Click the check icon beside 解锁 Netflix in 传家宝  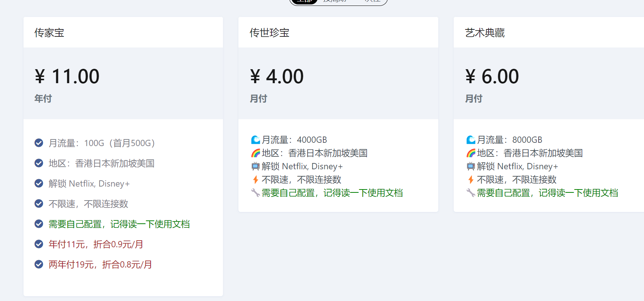point(39,183)
